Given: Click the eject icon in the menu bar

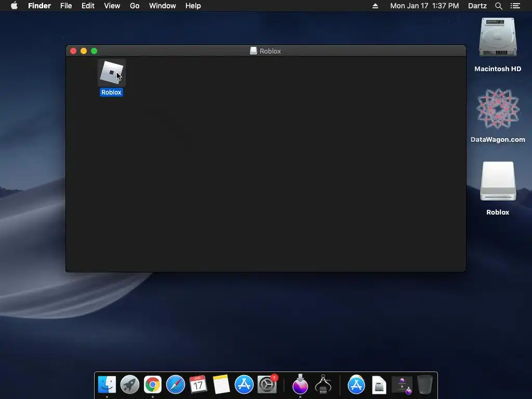Looking at the screenshot, I should (x=375, y=6).
